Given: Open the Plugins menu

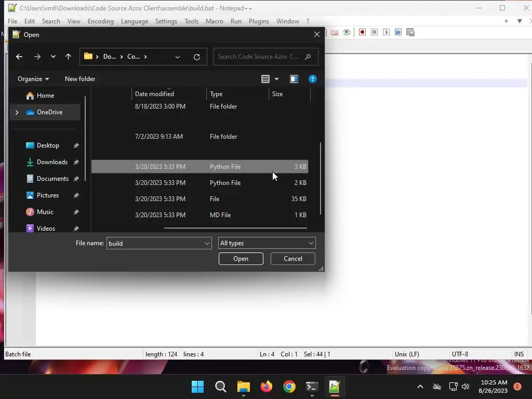Looking at the screenshot, I should 259,21.
